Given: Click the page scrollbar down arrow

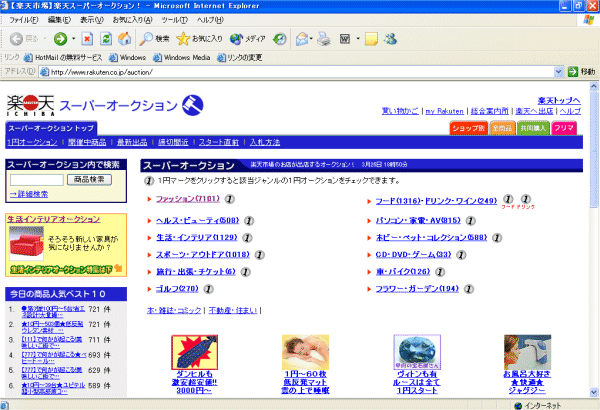Looking at the screenshot, I should click(594, 392).
